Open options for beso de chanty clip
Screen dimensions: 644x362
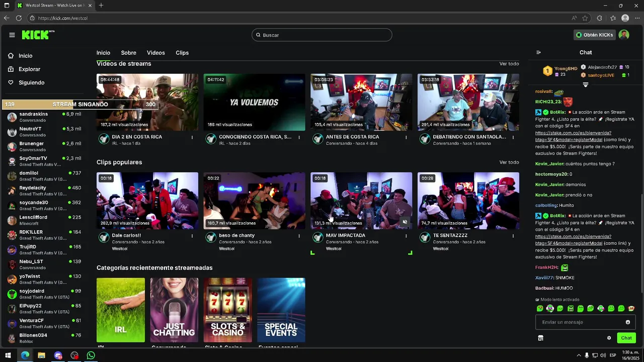coord(299,236)
